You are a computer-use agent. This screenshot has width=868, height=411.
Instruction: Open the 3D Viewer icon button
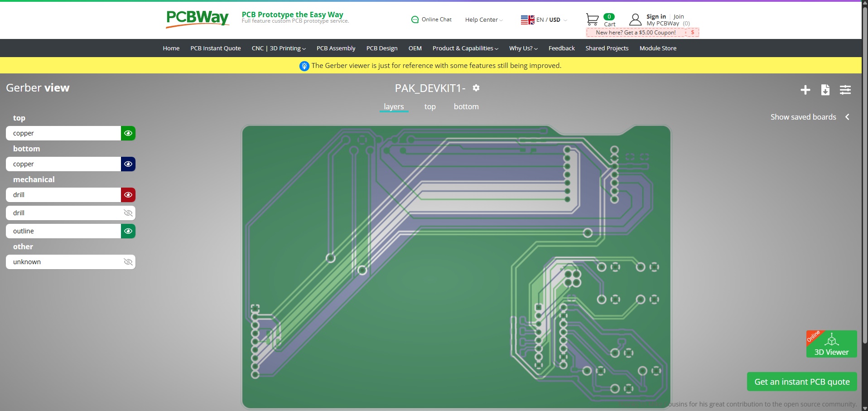pos(831,344)
